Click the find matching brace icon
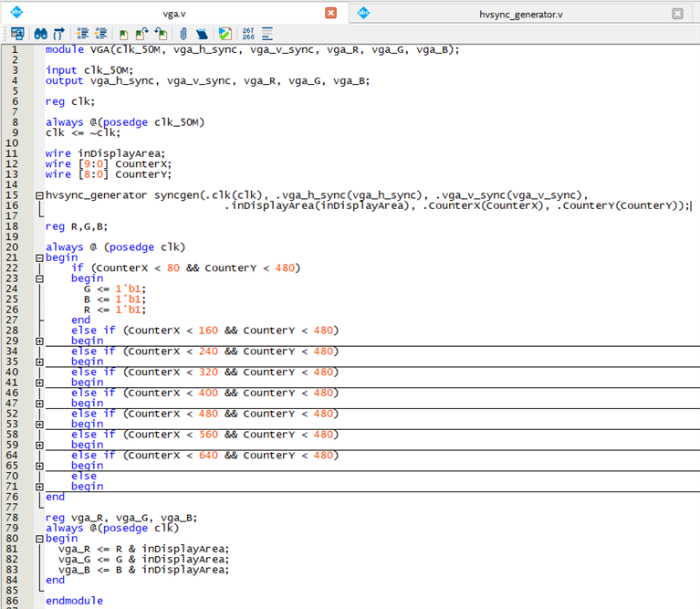The height and width of the screenshot is (609, 700). 60,33
